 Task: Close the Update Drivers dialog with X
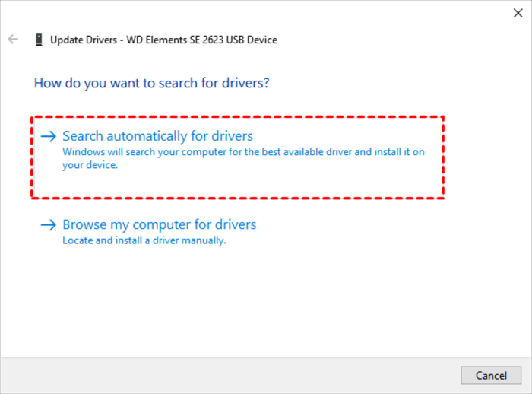[x=518, y=13]
